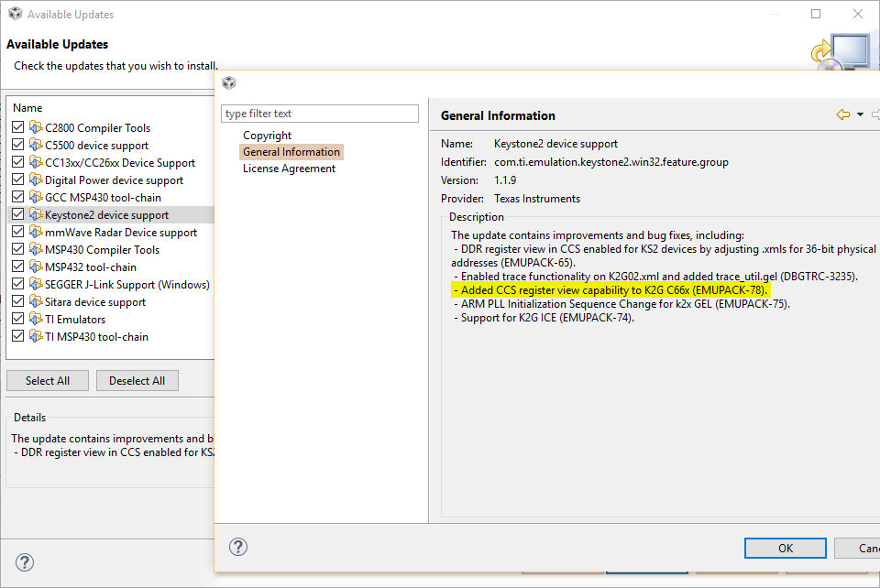Click the feature icon beside C5500 device support
The width and height of the screenshot is (880, 588).
point(35,145)
